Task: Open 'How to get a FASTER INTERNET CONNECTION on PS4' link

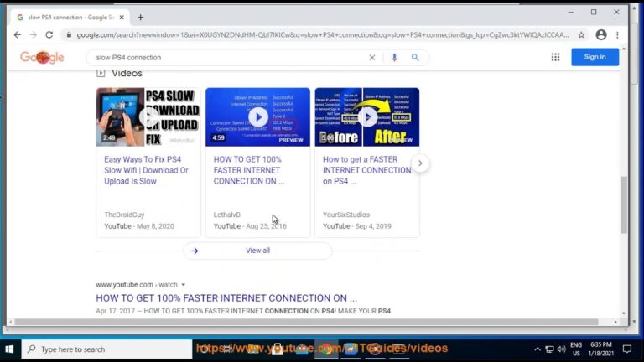Action: coord(366,170)
